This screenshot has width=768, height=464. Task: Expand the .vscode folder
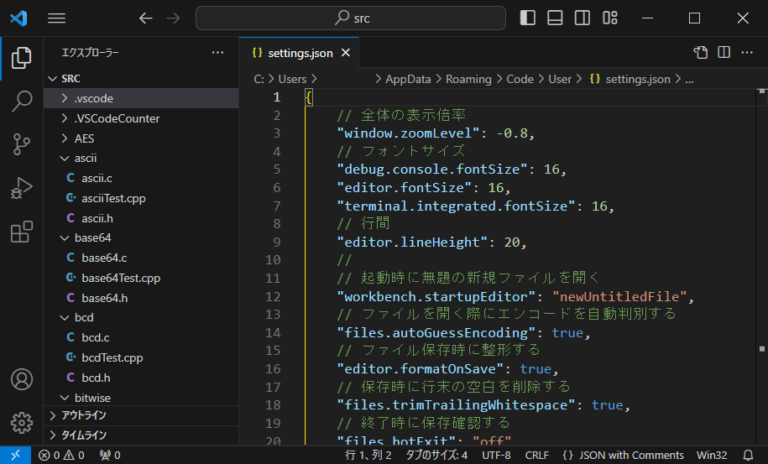click(x=93, y=98)
